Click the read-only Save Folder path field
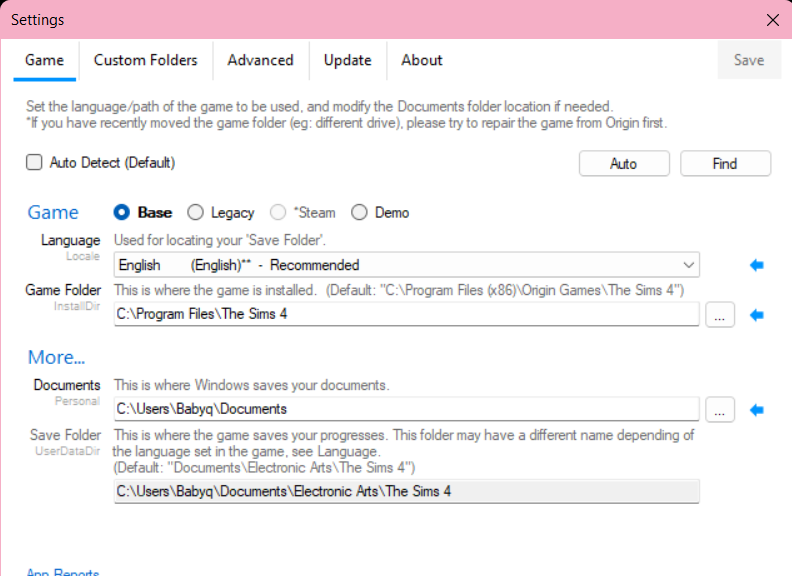Image resolution: width=792 pixels, height=576 pixels. click(x=407, y=491)
